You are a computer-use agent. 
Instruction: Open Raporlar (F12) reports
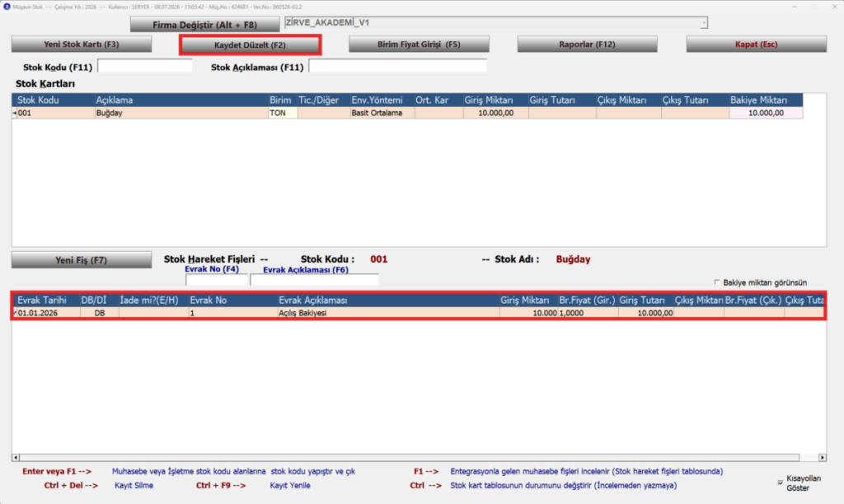[x=587, y=44]
